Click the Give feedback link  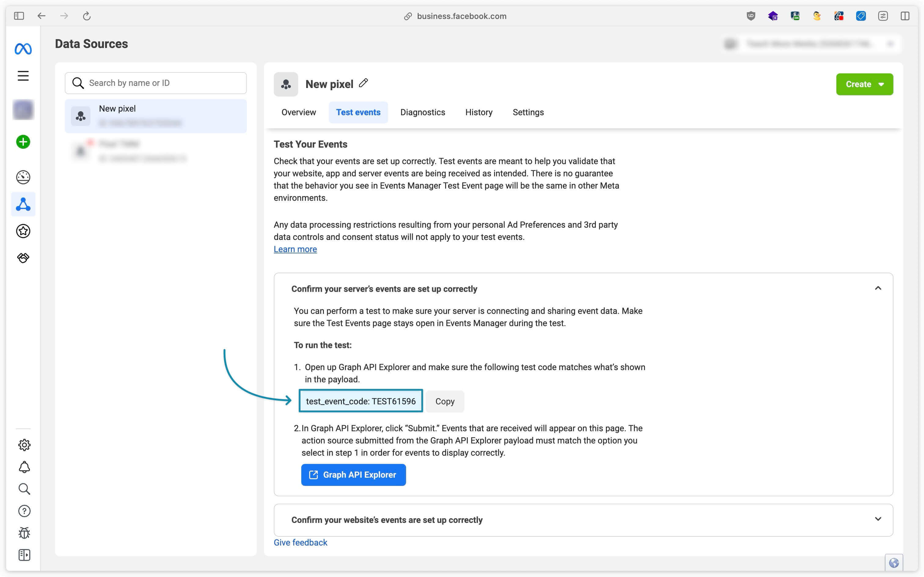pyautogui.click(x=300, y=542)
